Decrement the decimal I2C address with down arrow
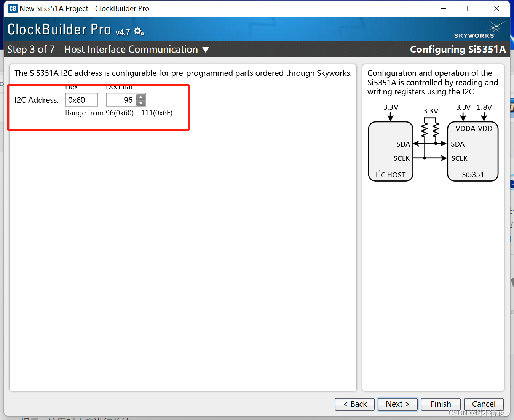This screenshot has height=420, width=514. click(141, 103)
